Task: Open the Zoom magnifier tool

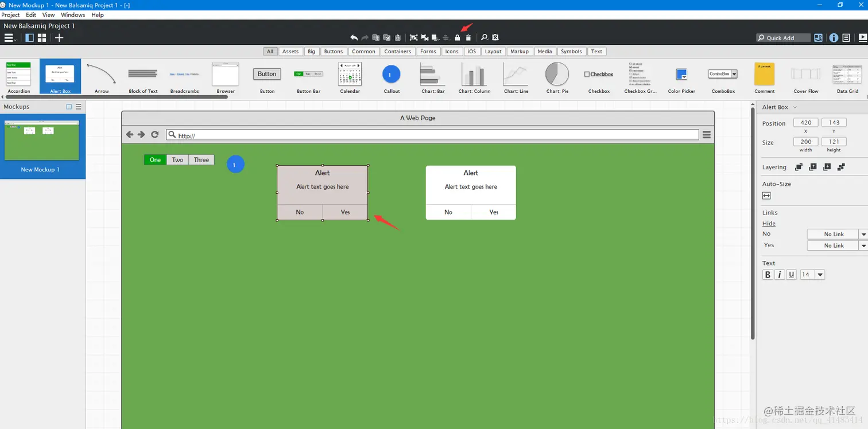Action: point(485,37)
